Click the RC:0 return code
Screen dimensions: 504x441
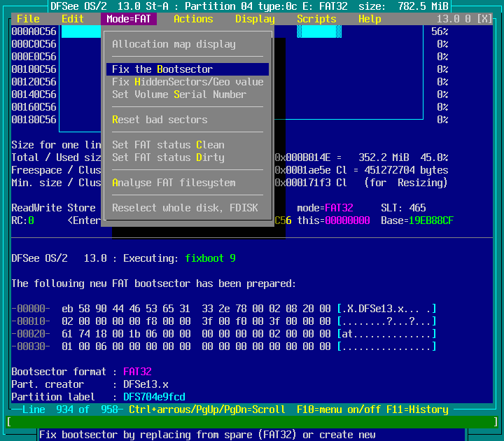[22, 220]
